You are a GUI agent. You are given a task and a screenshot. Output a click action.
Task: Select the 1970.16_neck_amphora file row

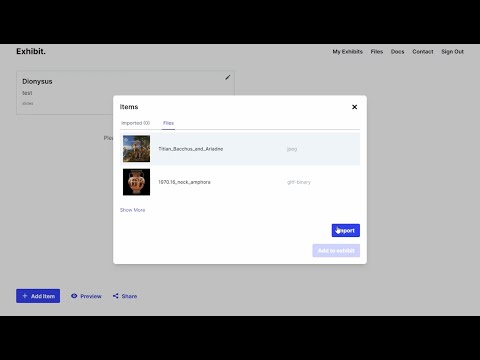[240, 182]
